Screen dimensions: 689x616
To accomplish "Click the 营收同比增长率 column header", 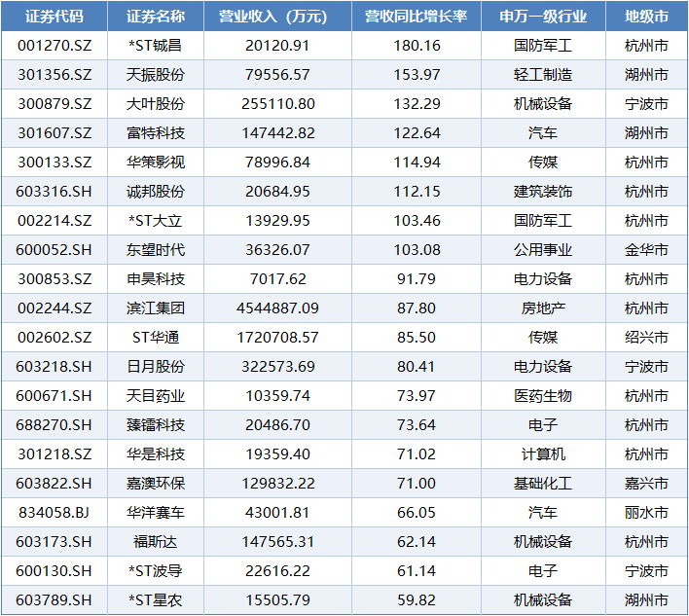I will (x=416, y=17).
